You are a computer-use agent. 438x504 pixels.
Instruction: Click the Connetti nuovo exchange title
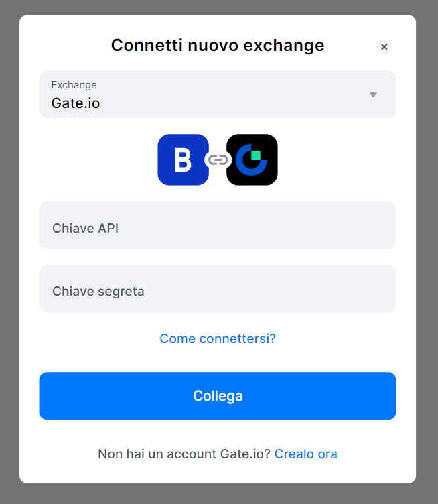point(217,46)
